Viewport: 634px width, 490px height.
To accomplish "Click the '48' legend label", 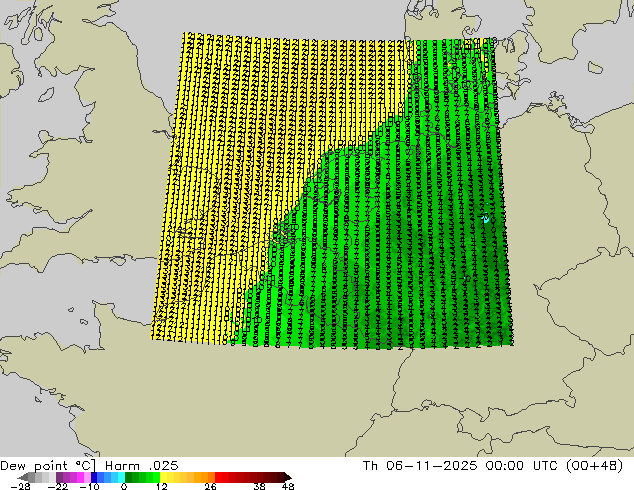I will 288,486.
